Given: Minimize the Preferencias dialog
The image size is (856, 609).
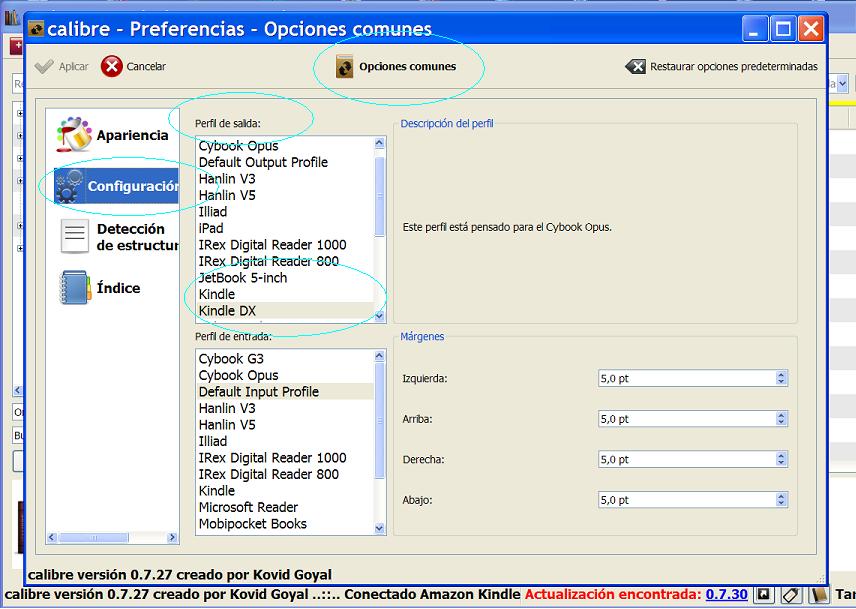Looking at the screenshot, I should [754, 28].
